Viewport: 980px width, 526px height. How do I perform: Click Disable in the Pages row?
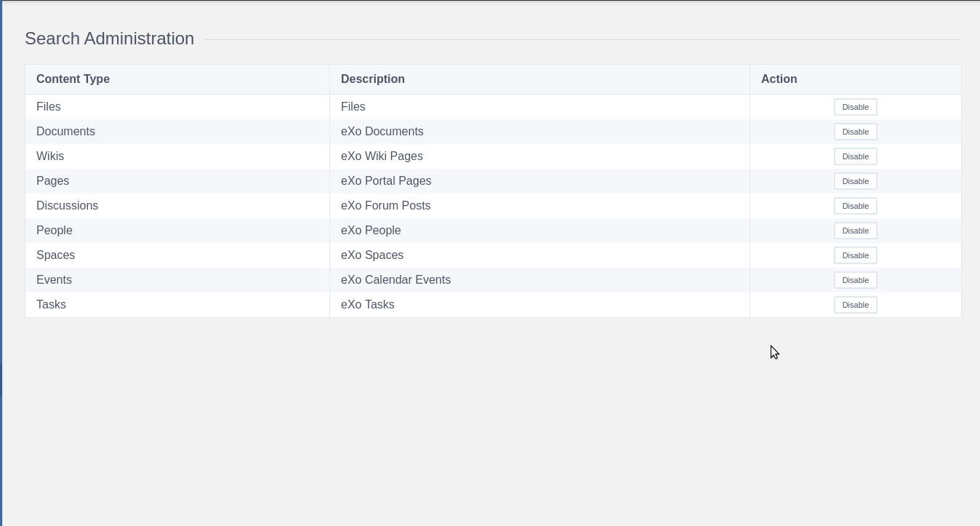[855, 181]
